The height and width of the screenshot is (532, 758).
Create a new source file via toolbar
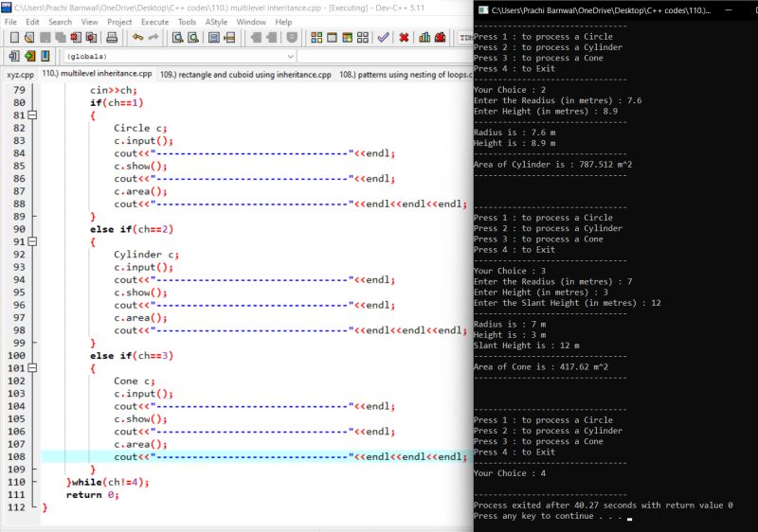pyautogui.click(x=14, y=38)
